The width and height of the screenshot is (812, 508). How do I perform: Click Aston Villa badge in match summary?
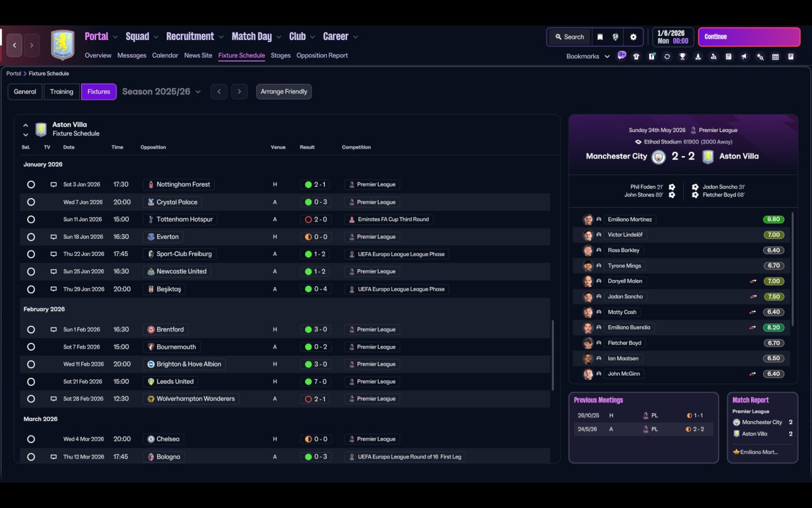pos(708,156)
